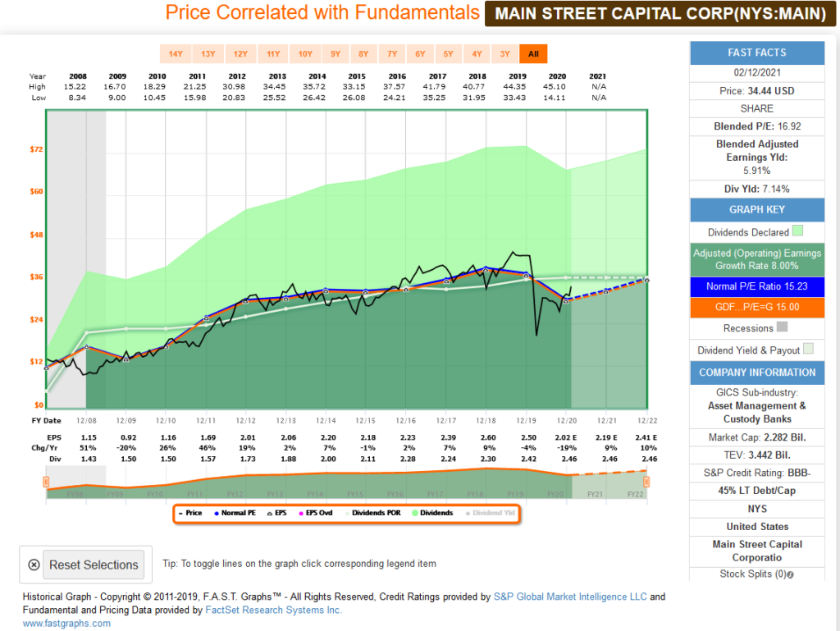Click the MAIN STREET CAPITAL CORP ticker title
Screen dimensions: 840x631
point(660,13)
